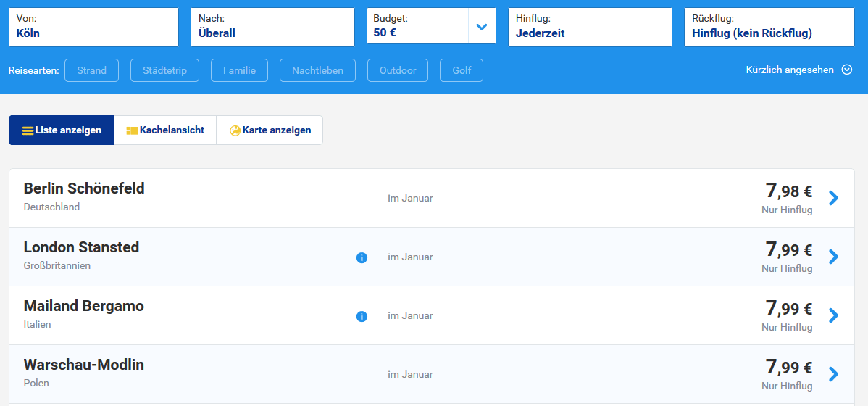Click the Großbritannien country label
Image resolution: width=868 pixels, height=406 pixels.
tap(57, 266)
